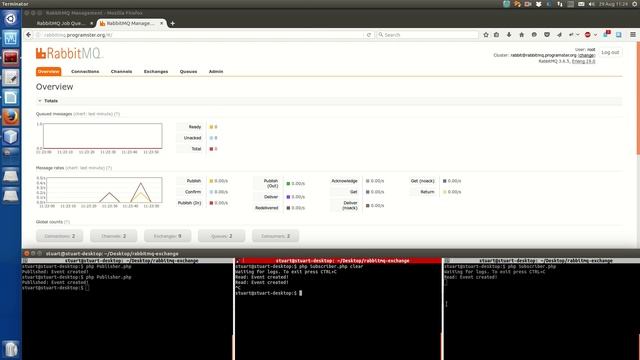Image resolution: width=640 pixels, height=360 pixels.
Task: Open the Firefox hamburger menu
Action: click(633, 35)
